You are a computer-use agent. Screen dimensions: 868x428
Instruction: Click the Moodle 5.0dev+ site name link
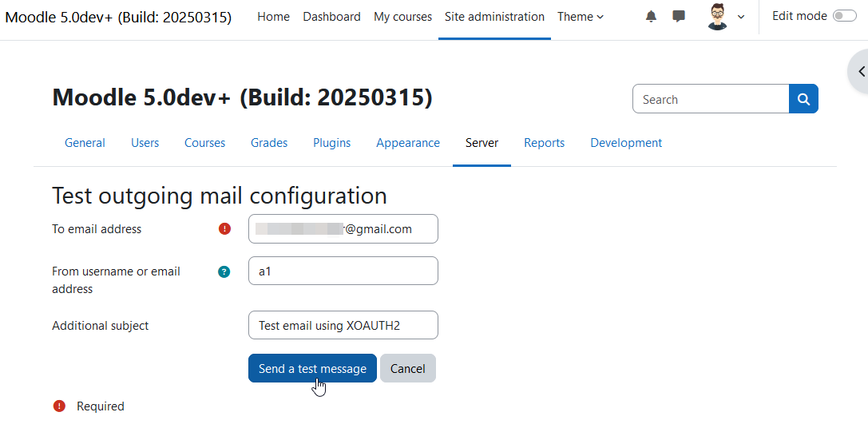point(118,17)
